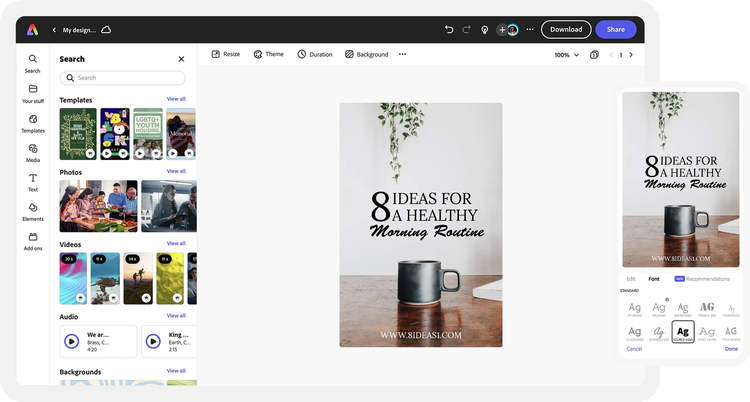Select the Text tool in the sidebar
750x402 pixels.
[33, 182]
